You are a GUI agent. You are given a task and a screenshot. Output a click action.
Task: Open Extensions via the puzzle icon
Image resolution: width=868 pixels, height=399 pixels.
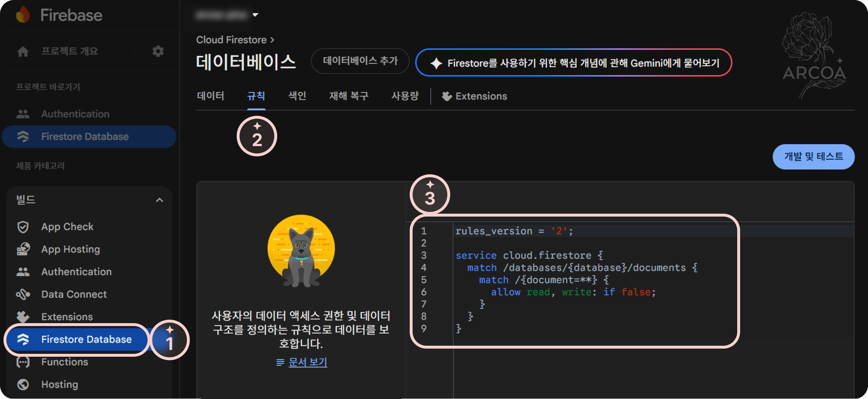point(23,316)
